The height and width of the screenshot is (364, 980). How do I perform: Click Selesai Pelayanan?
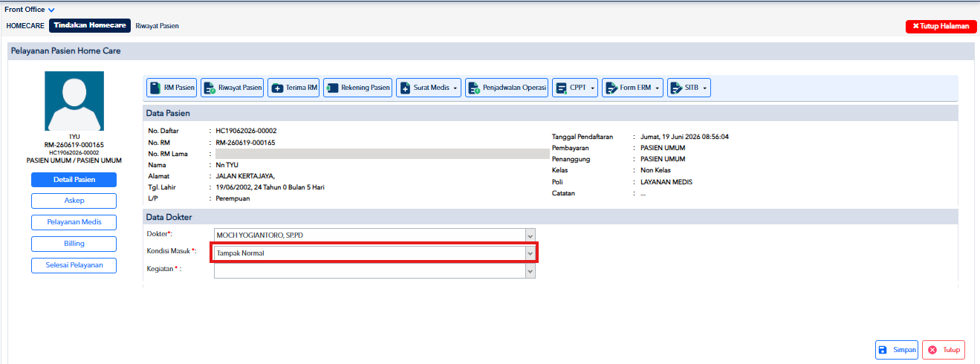(x=74, y=265)
